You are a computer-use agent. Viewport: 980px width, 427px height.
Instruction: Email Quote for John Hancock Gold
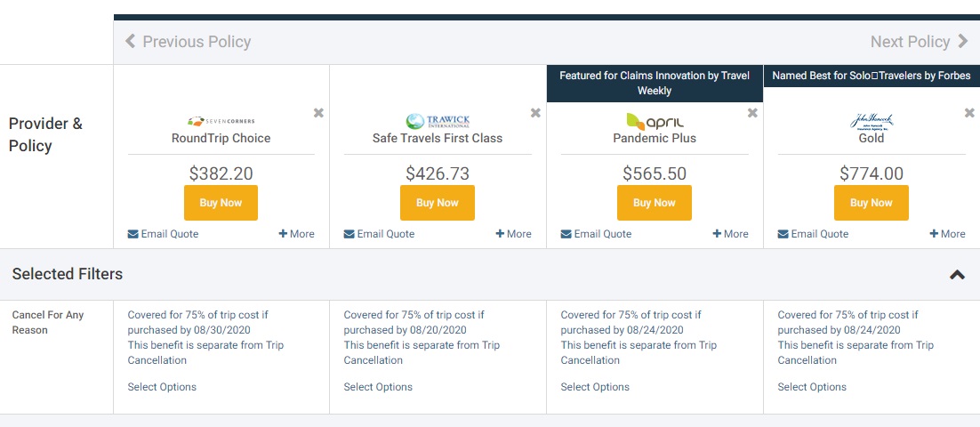tap(813, 234)
